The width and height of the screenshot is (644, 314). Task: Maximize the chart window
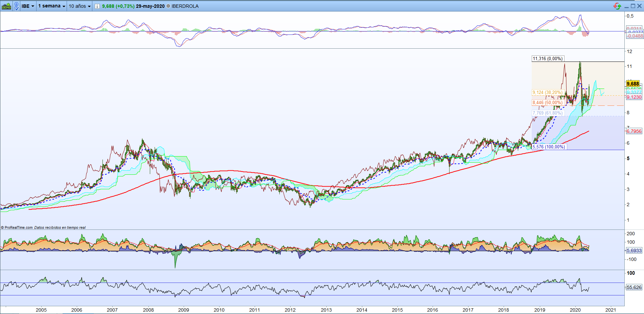point(633,6)
